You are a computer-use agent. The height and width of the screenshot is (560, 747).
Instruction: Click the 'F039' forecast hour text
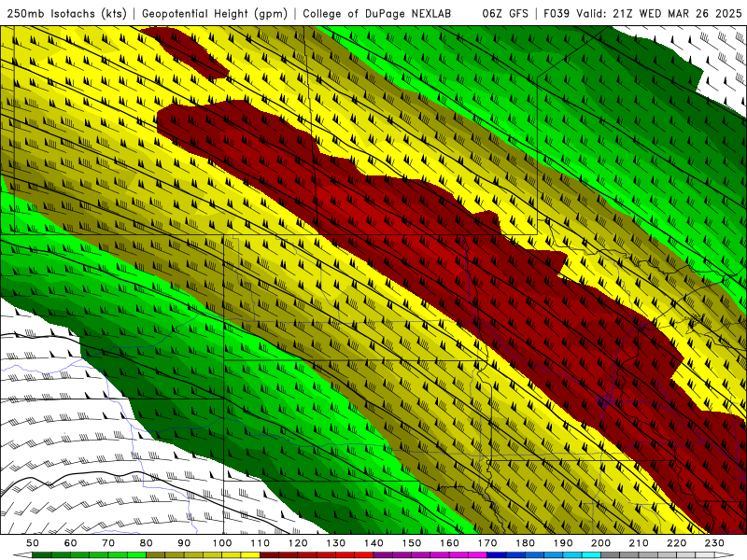[557, 13]
